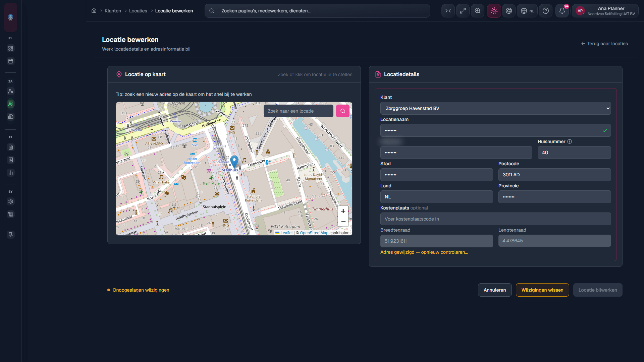Click the blue location marker on map
The width and height of the screenshot is (644, 362).
pos(234,161)
